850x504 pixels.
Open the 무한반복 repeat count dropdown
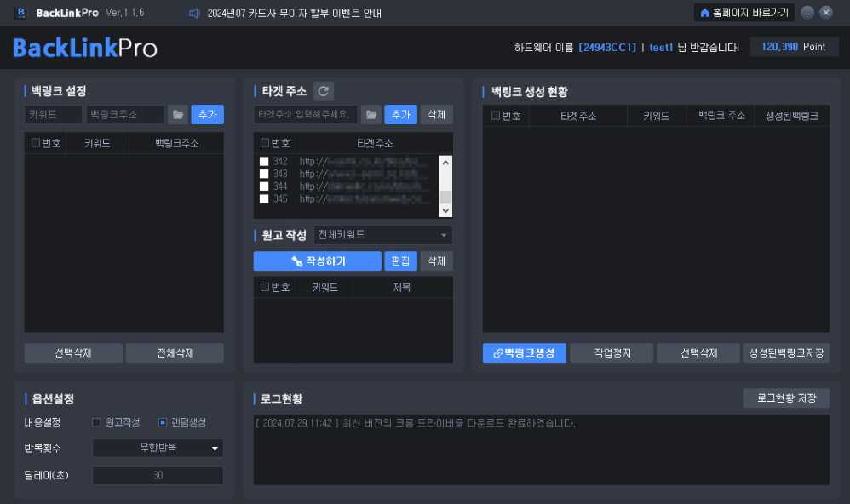point(158,448)
